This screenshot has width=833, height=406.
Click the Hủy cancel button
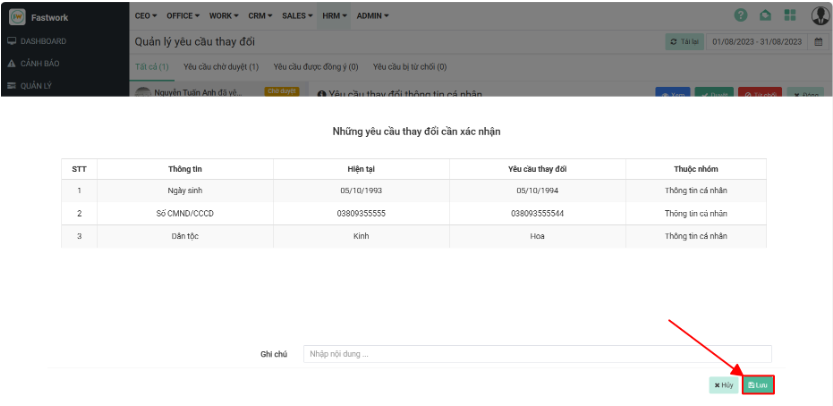723,385
